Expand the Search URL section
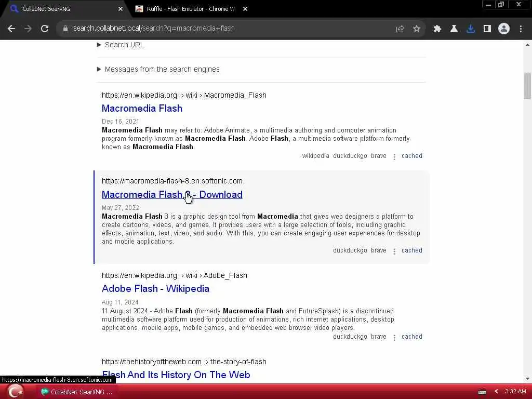The width and height of the screenshot is (532, 399). (x=121, y=45)
